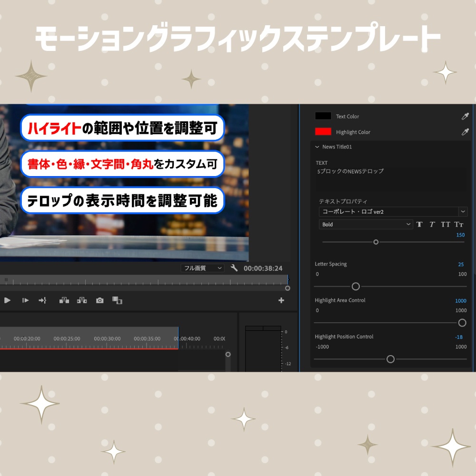Click the Export Frame camera icon
Viewport: 476px width, 476px height.
(99, 300)
